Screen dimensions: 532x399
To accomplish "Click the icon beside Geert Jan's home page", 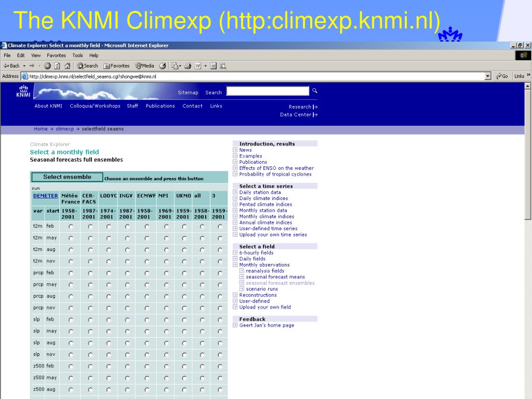I will [x=235, y=325].
